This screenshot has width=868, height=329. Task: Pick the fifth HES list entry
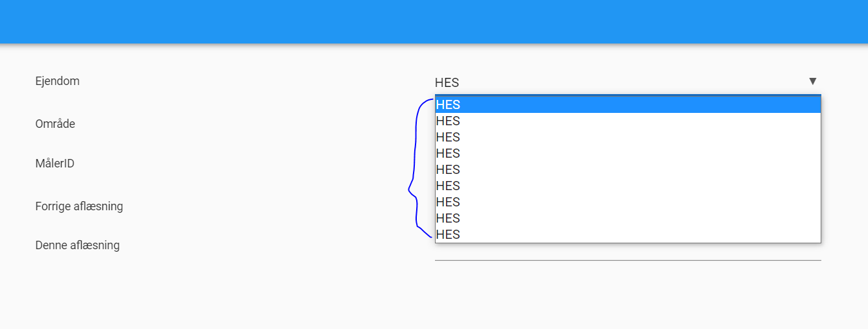(628, 169)
